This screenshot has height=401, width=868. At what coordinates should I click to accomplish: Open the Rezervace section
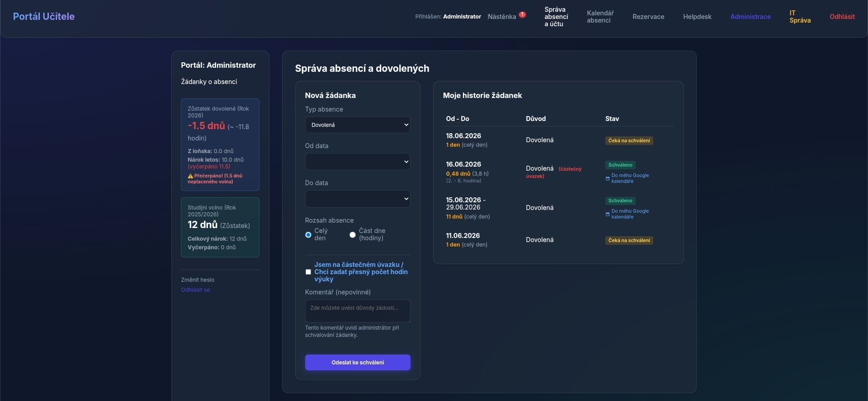pyautogui.click(x=648, y=17)
